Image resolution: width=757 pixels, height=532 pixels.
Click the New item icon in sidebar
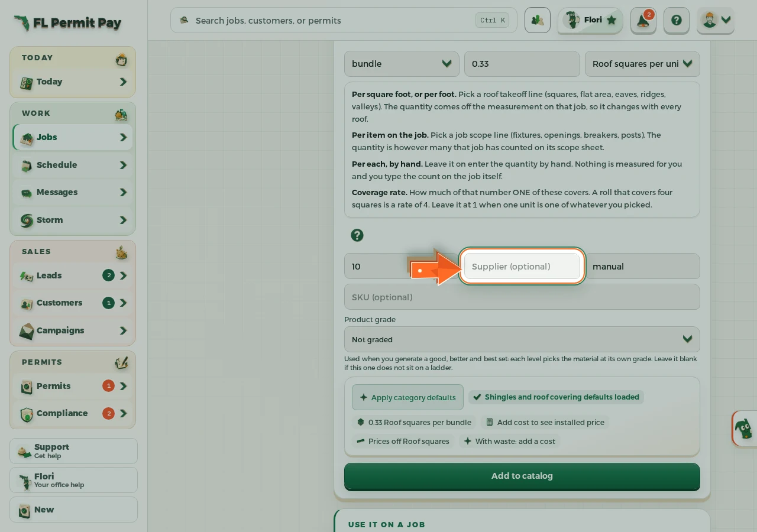(x=24, y=510)
